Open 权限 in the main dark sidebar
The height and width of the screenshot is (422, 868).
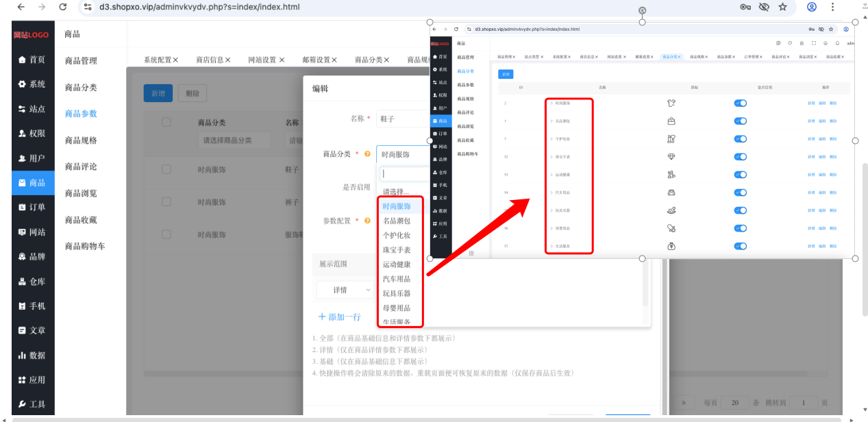32,134
